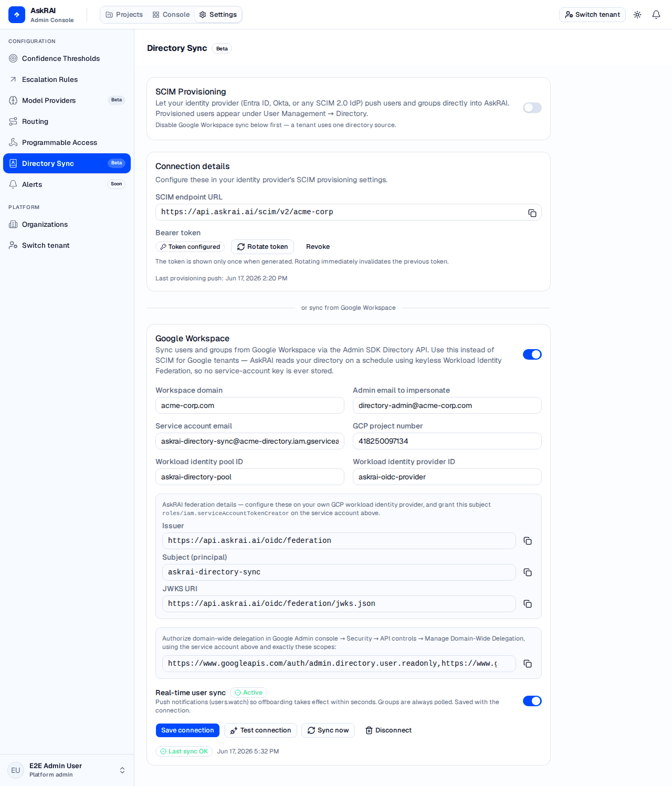Open the Routing settings page

pos(67,121)
